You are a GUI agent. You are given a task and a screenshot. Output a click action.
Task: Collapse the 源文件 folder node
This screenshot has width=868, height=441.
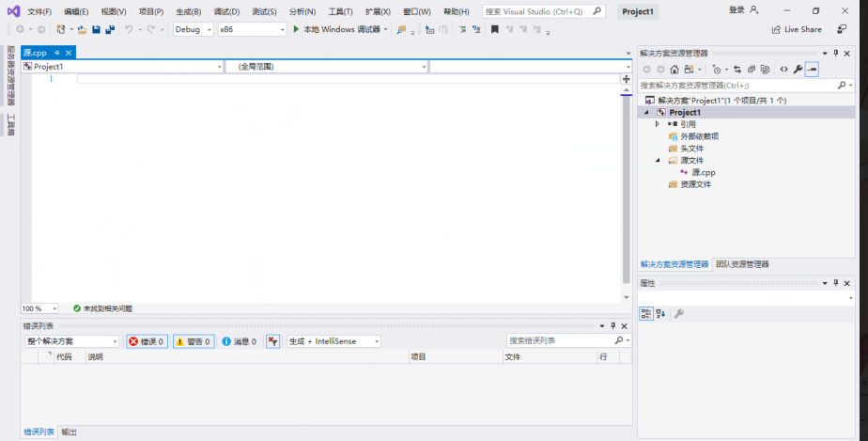pyautogui.click(x=658, y=160)
